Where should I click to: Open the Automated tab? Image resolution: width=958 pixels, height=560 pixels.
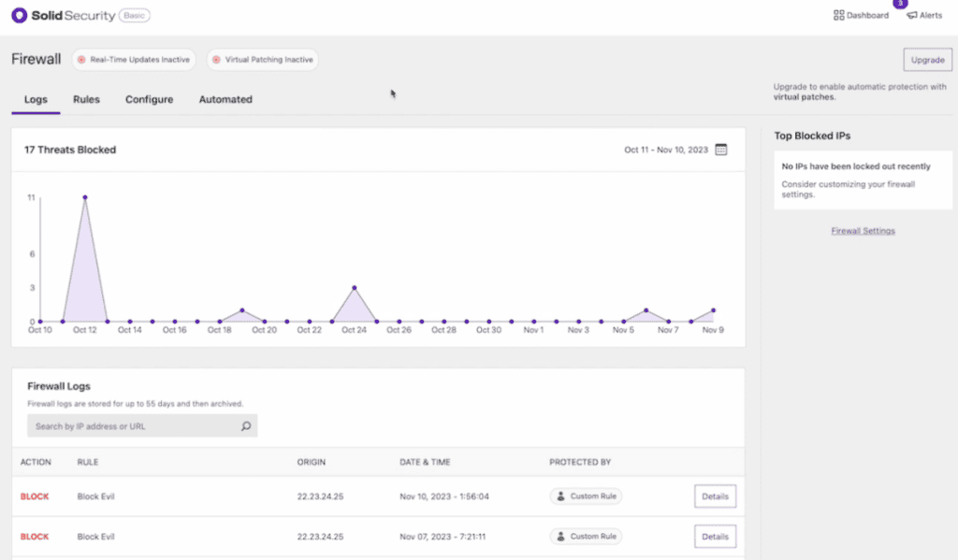click(x=225, y=99)
